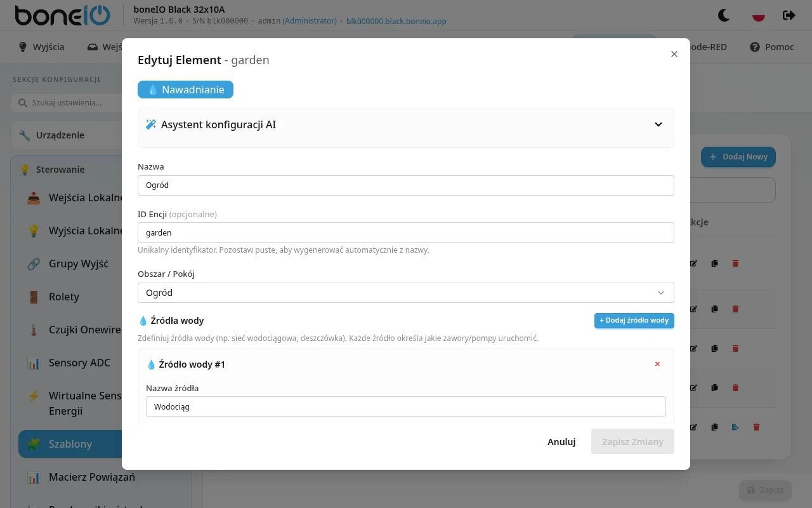Click the help question mark icon next to Pomoc

tap(755, 47)
